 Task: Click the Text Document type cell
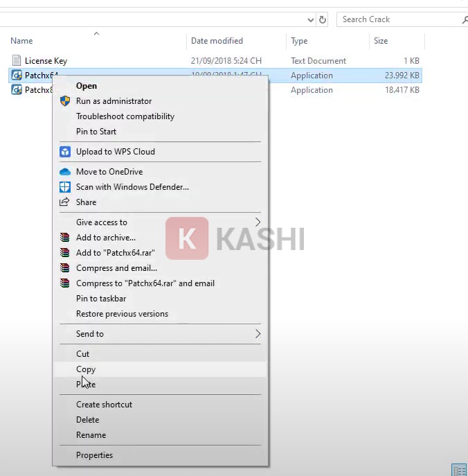(x=318, y=61)
